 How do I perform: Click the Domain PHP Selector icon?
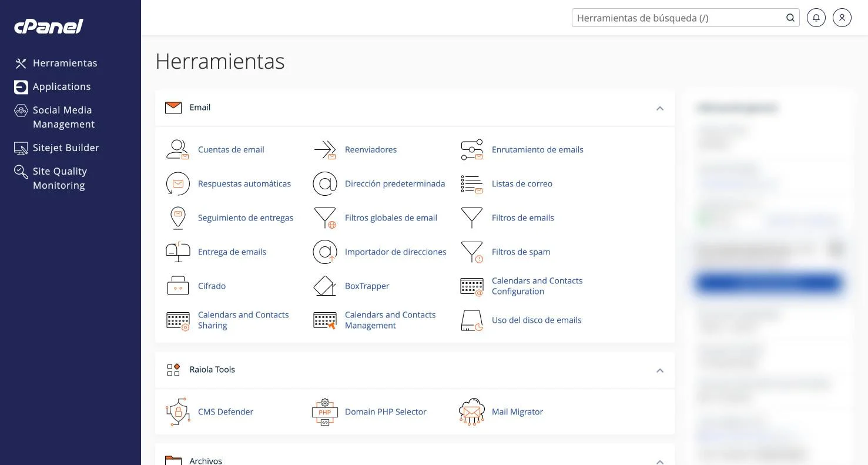pyautogui.click(x=324, y=412)
